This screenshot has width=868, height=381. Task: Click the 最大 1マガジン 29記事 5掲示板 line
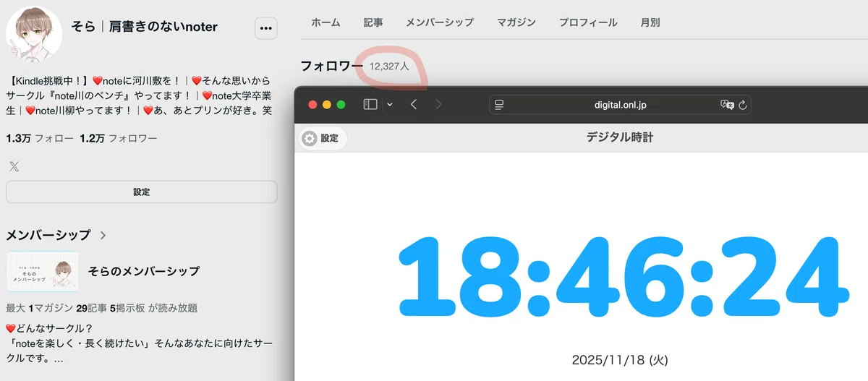(101, 308)
